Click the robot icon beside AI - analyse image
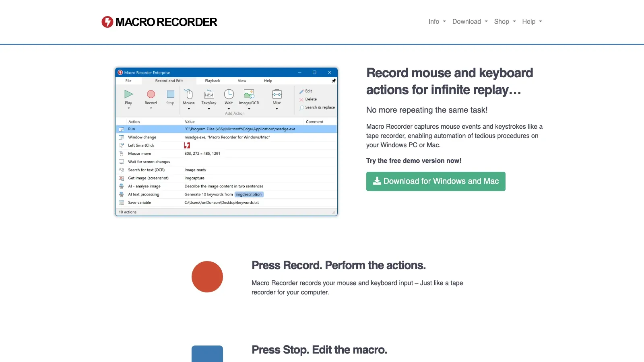 pos(121,186)
